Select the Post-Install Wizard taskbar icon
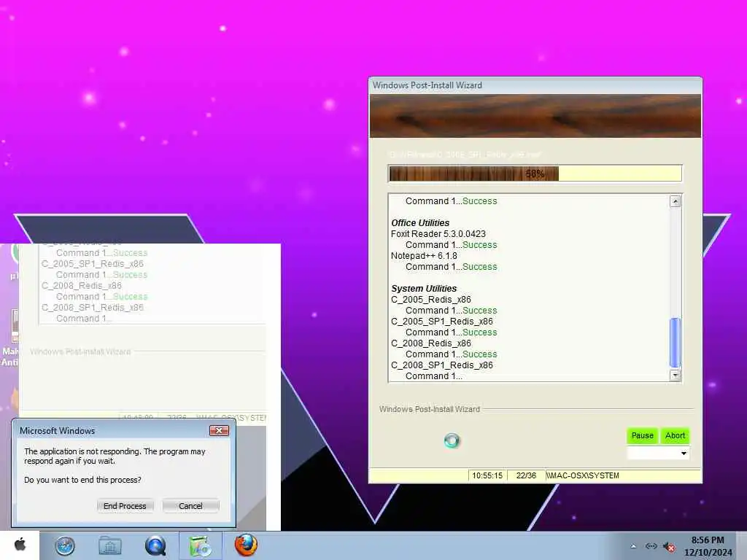This screenshot has height=560, width=747. (201, 545)
